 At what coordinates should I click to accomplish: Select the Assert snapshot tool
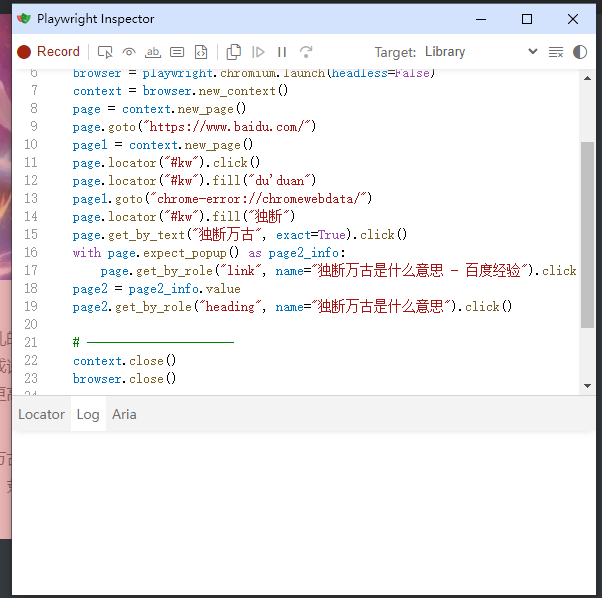pyautogui.click(x=201, y=52)
